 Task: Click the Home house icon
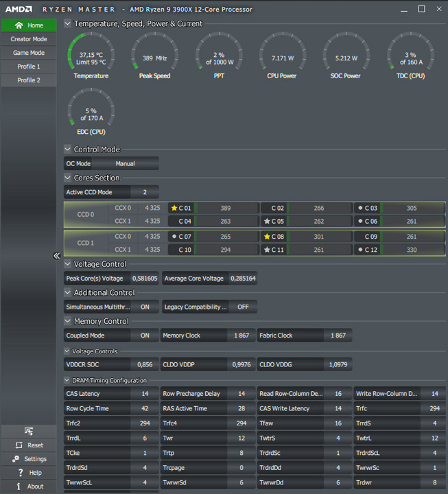19,25
